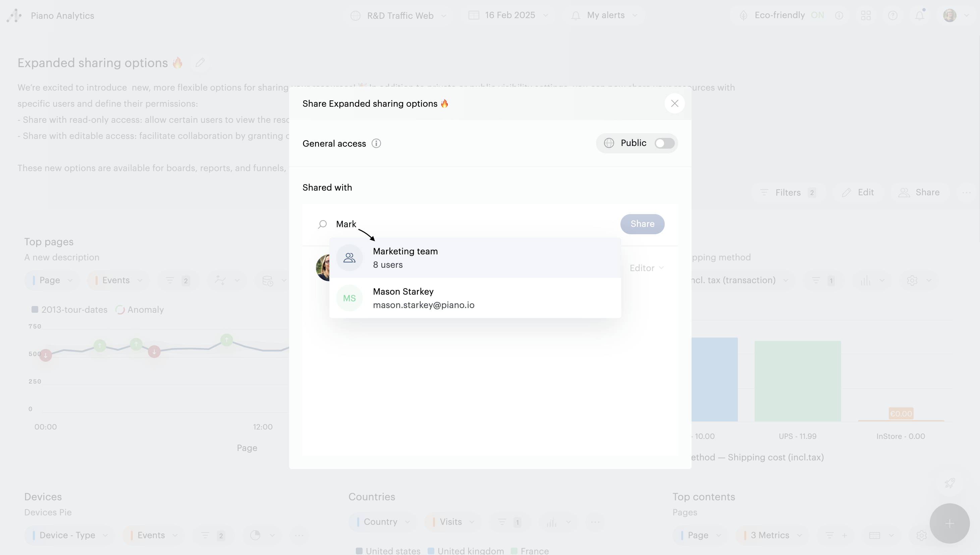The image size is (980, 555).
Task: Click the General access info icon
Action: (376, 143)
